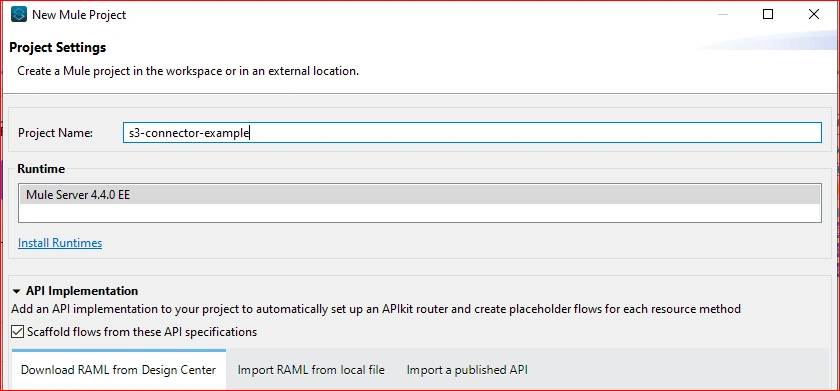Open the Import a published API tab
This screenshot has width=840, height=391.
tap(467, 370)
